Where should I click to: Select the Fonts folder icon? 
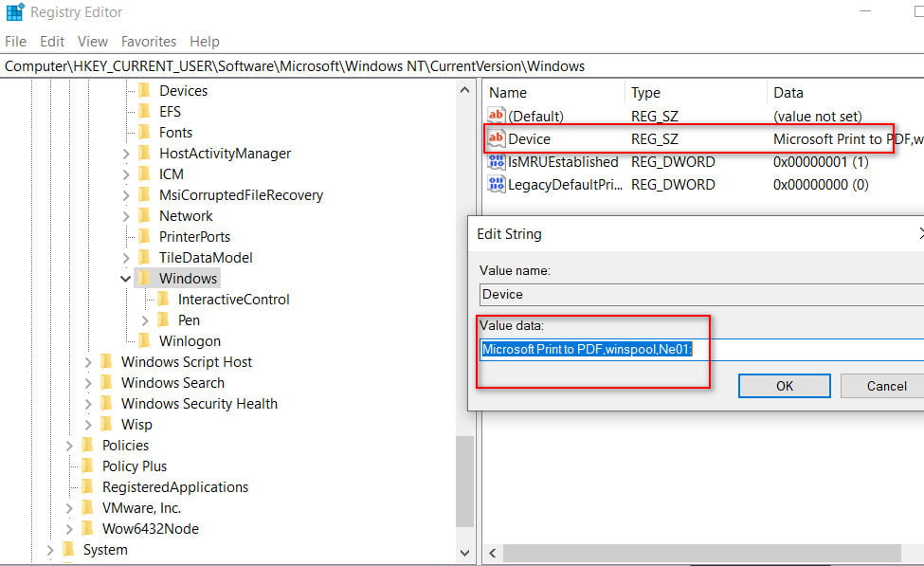coord(144,133)
